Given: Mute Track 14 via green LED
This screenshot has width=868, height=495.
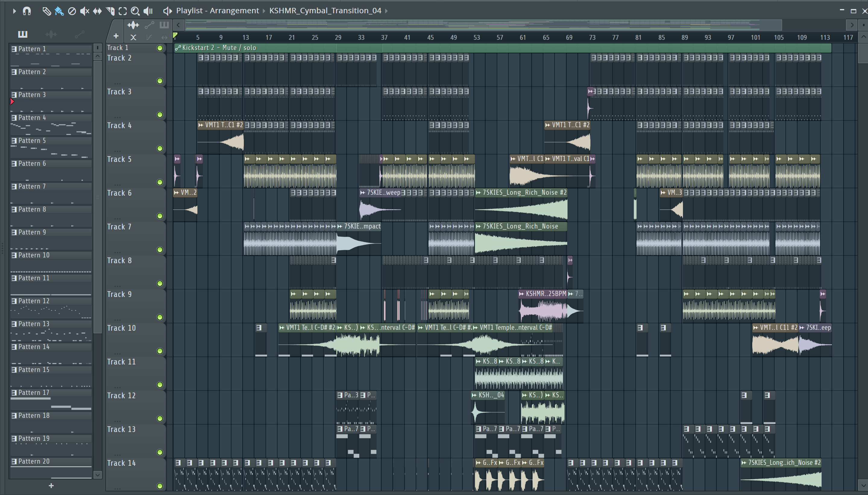Looking at the screenshot, I should (160, 486).
